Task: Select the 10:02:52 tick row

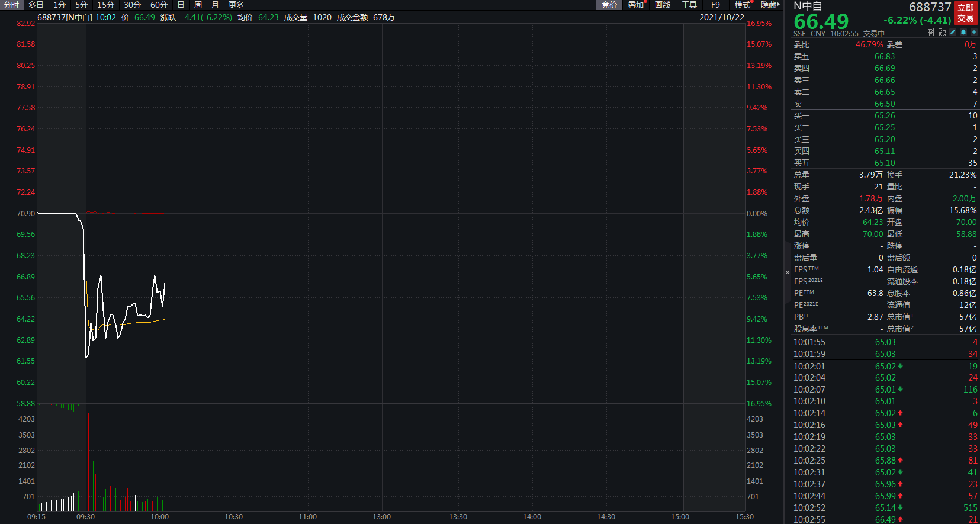Action: coord(885,508)
